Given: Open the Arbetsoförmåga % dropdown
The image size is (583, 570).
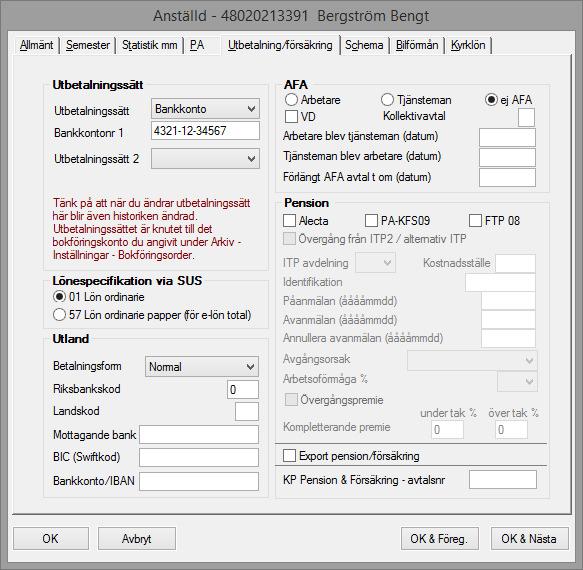Looking at the screenshot, I should point(517,381).
